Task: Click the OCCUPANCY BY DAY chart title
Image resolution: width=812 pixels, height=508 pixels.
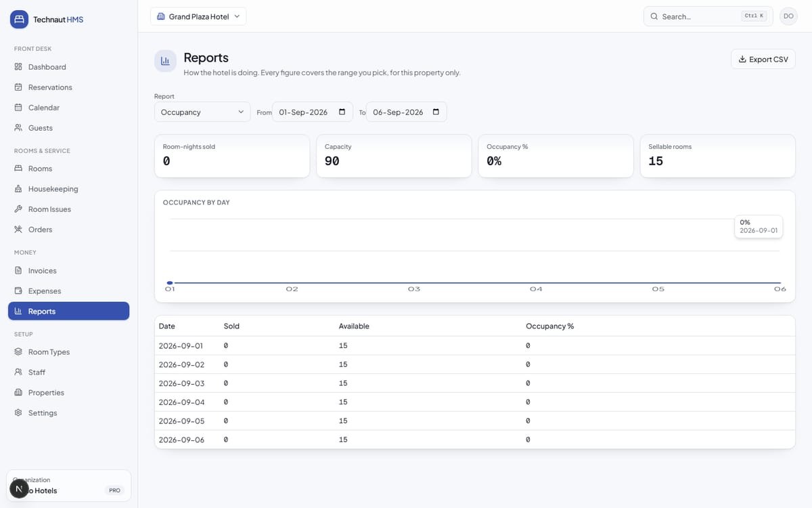Action: point(196,203)
